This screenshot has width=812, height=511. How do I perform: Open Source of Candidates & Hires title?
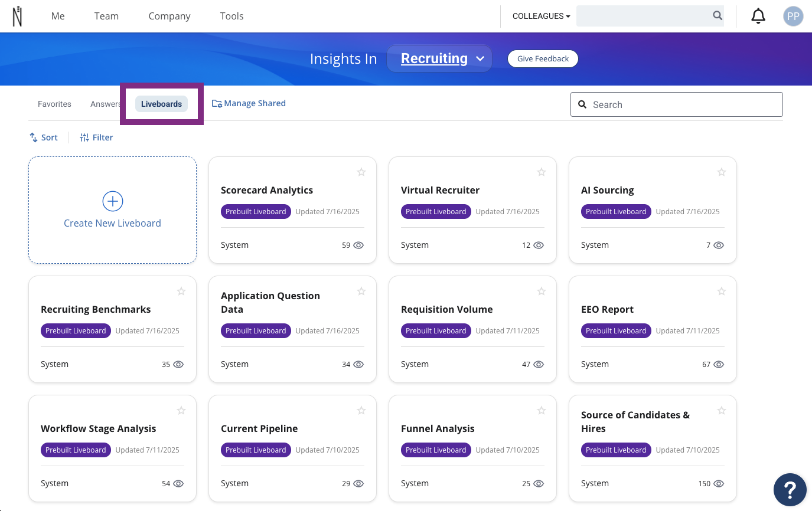[635, 422]
